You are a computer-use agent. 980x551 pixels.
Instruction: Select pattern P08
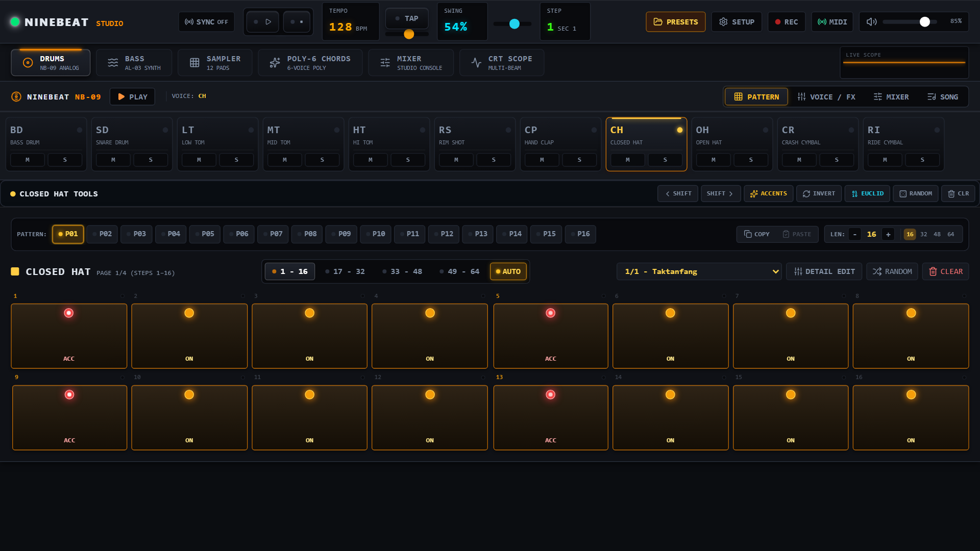pos(307,234)
